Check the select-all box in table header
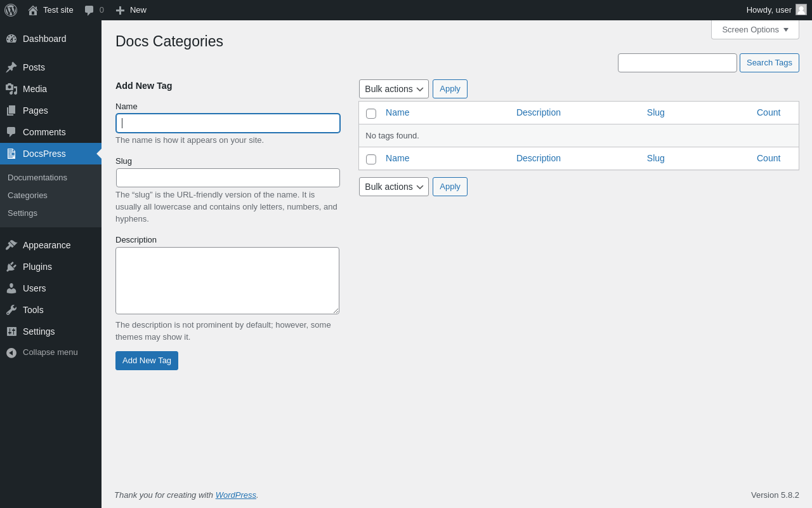 (x=371, y=114)
